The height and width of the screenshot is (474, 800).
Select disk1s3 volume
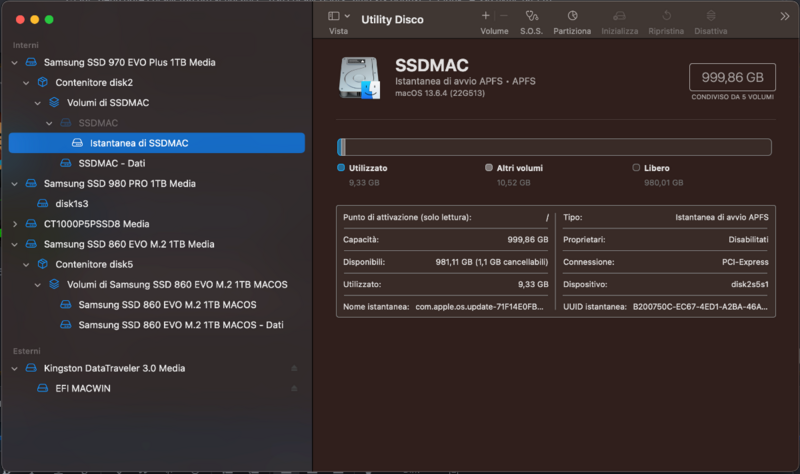coord(72,204)
